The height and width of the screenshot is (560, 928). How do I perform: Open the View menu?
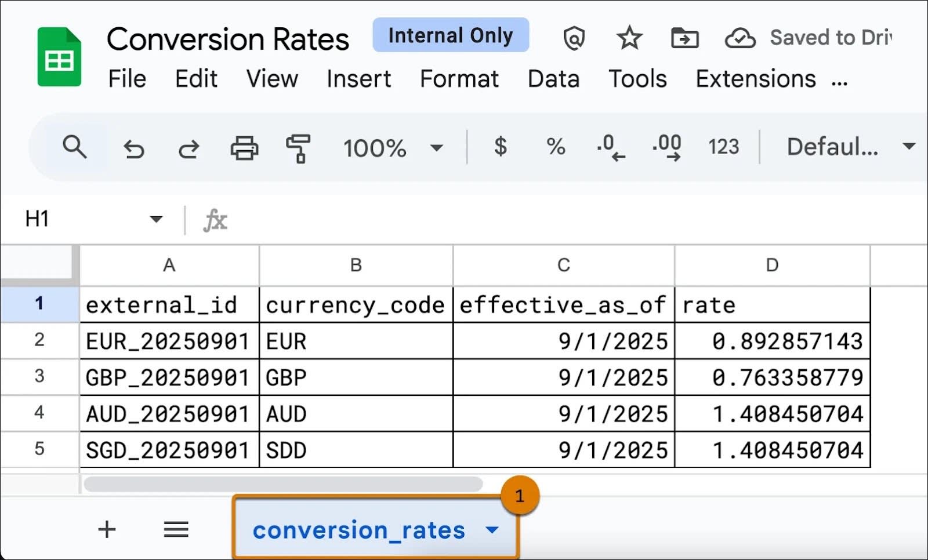click(x=272, y=79)
